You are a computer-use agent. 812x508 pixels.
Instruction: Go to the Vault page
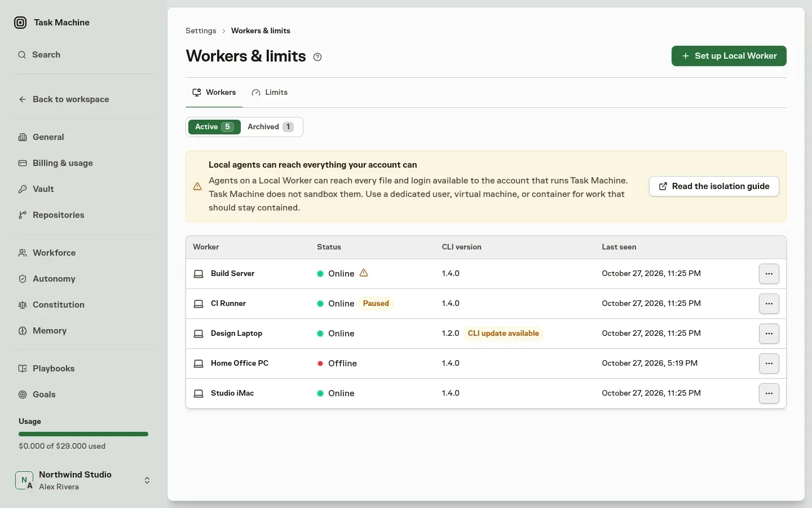point(83,189)
